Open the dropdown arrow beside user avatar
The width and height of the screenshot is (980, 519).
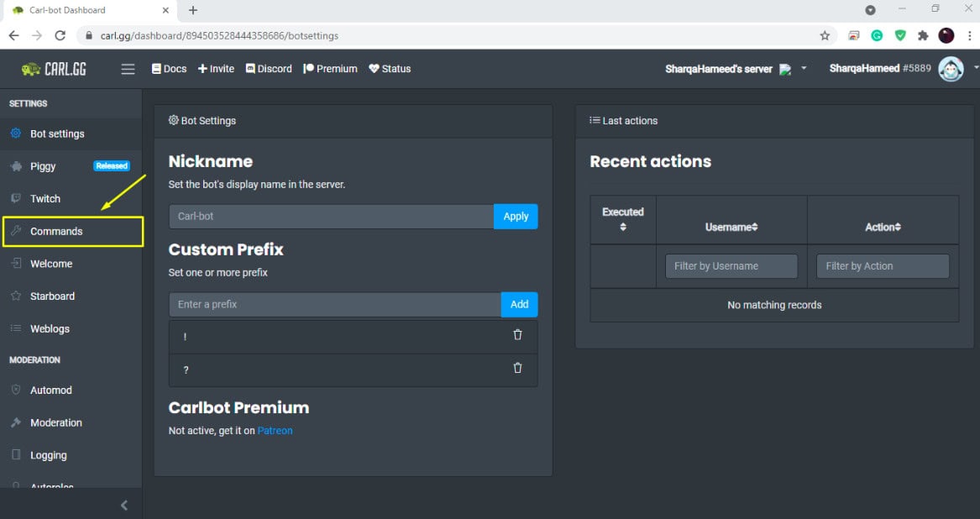pos(976,67)
